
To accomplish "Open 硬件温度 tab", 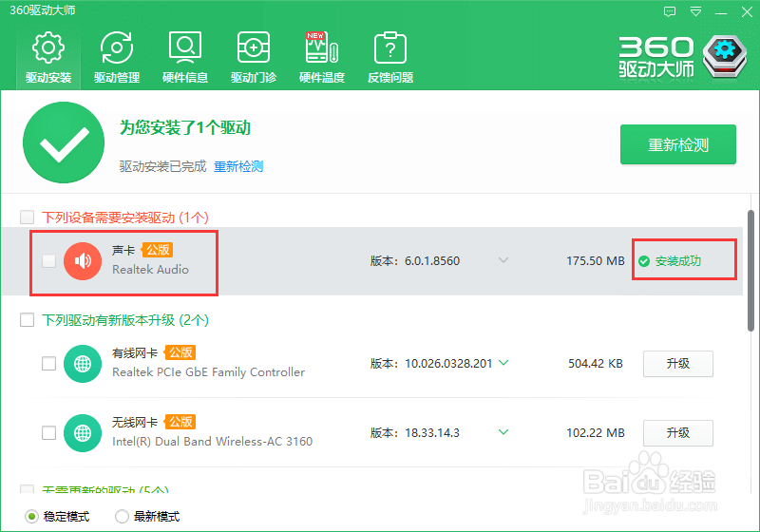I will click(x=322, y=58).
